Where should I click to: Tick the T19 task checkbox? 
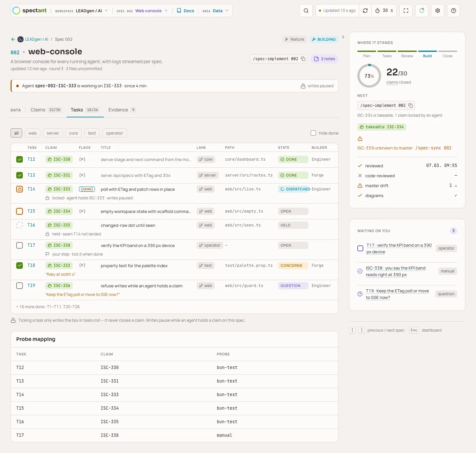click(20, 286)
